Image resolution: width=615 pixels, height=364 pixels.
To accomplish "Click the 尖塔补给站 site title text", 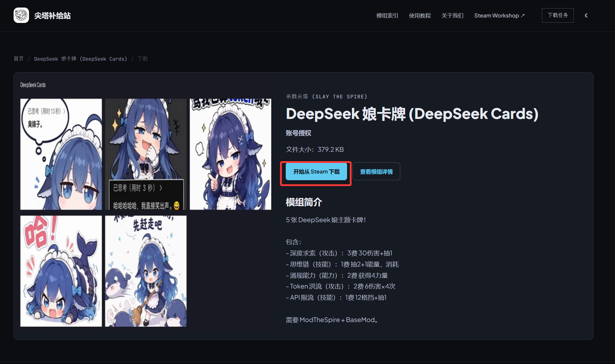I will [x=53, y=16].
